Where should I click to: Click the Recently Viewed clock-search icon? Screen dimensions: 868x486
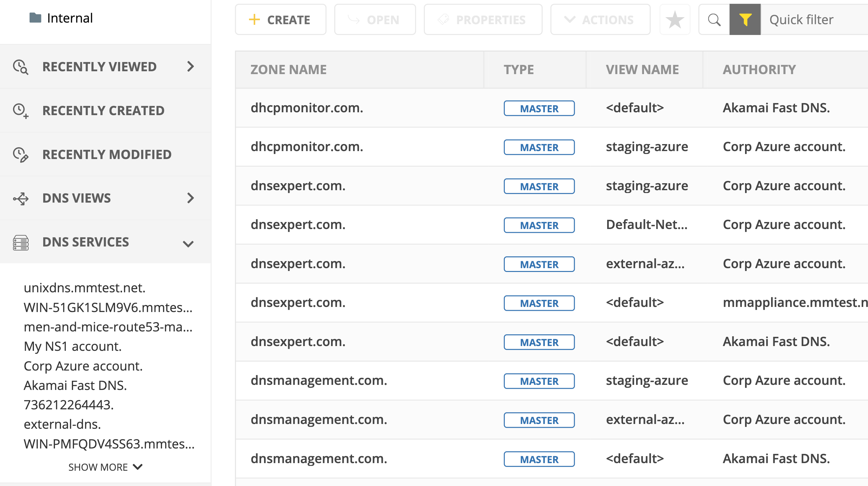point(21,67)
